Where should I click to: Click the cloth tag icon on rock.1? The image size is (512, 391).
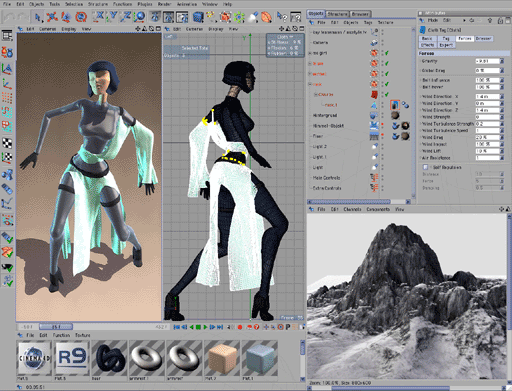point(395,105)
